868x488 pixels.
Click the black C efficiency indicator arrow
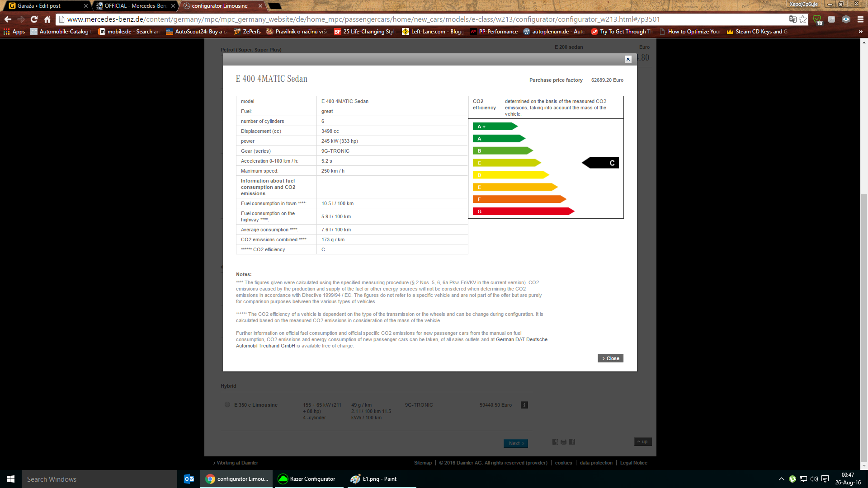pos(600,163)
